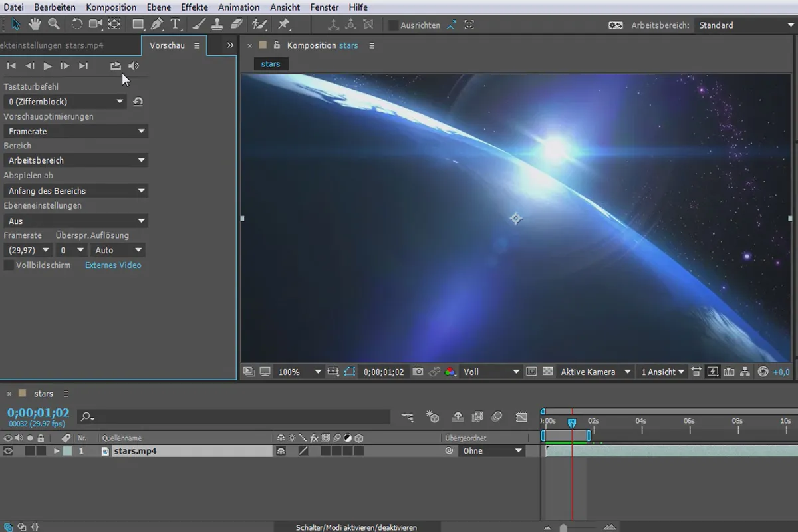Hide the stars.mp4 layer eye toggle

coord(8,450)
